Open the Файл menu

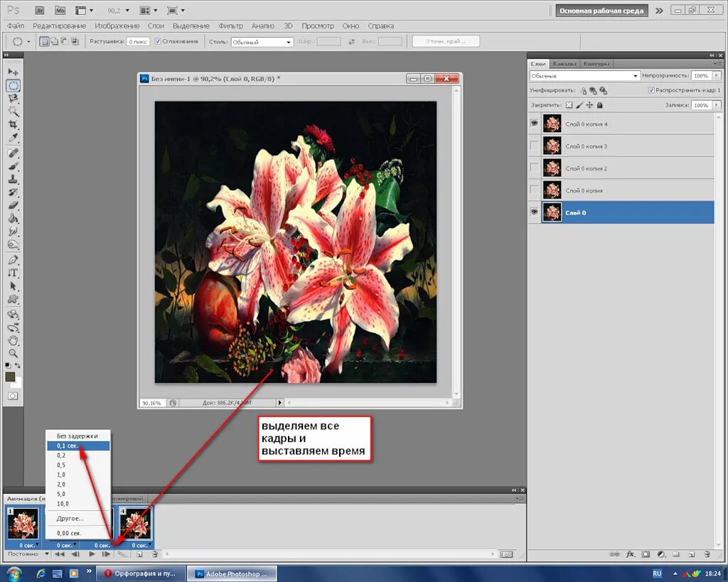click(x=16, y=26)
